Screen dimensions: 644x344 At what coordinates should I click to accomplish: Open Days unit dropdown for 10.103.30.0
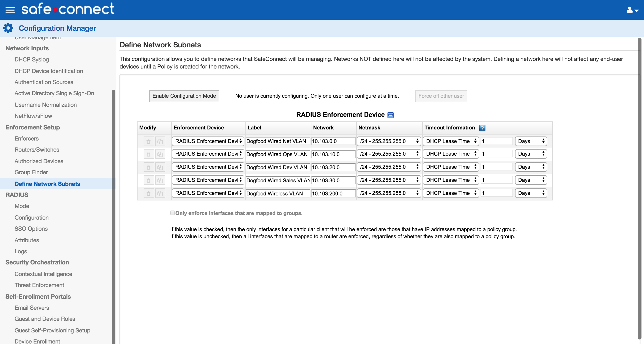531,180
